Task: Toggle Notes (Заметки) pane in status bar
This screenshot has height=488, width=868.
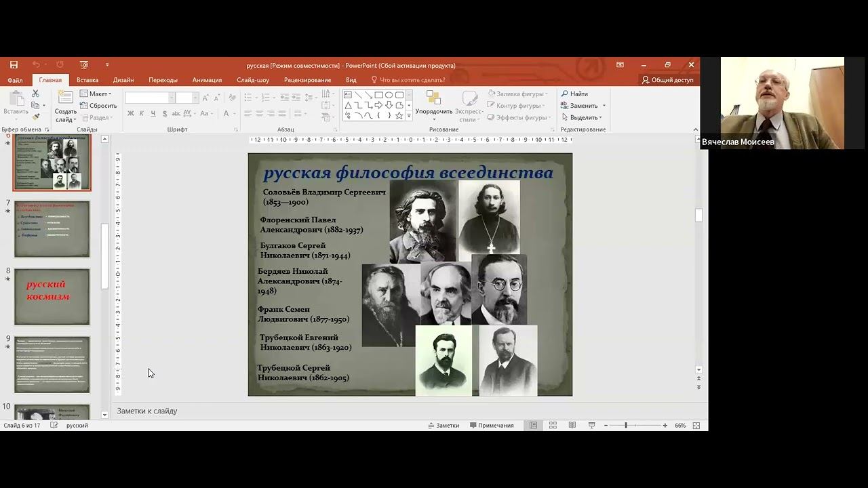Action: pyautogui.click(x=443, y=426)
